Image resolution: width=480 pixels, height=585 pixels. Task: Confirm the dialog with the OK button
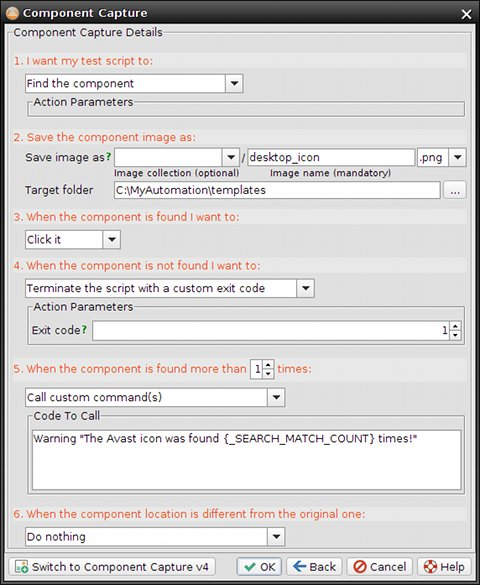click(259, 567)
